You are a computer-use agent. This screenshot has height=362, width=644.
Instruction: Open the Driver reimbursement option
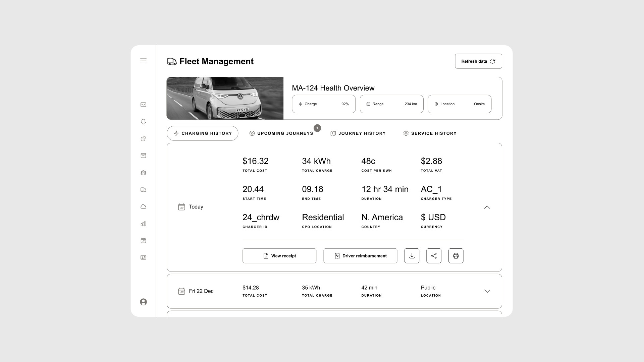pos(360,256)
